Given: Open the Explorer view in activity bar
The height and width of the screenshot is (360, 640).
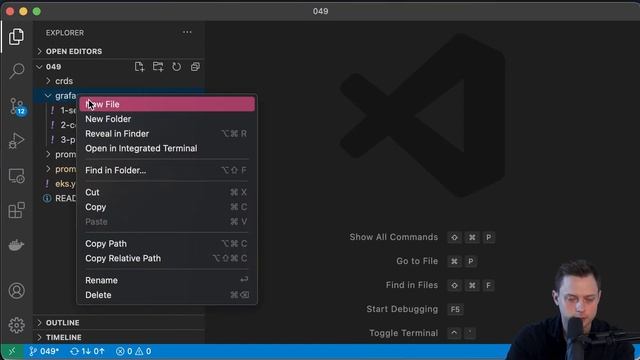Looking at the screenshot, I should 16,37.
